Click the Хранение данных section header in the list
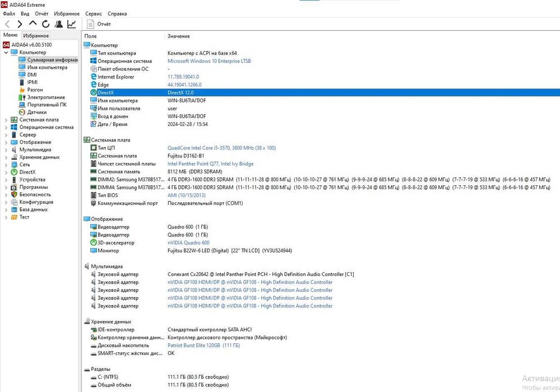 tap(108, 322)
